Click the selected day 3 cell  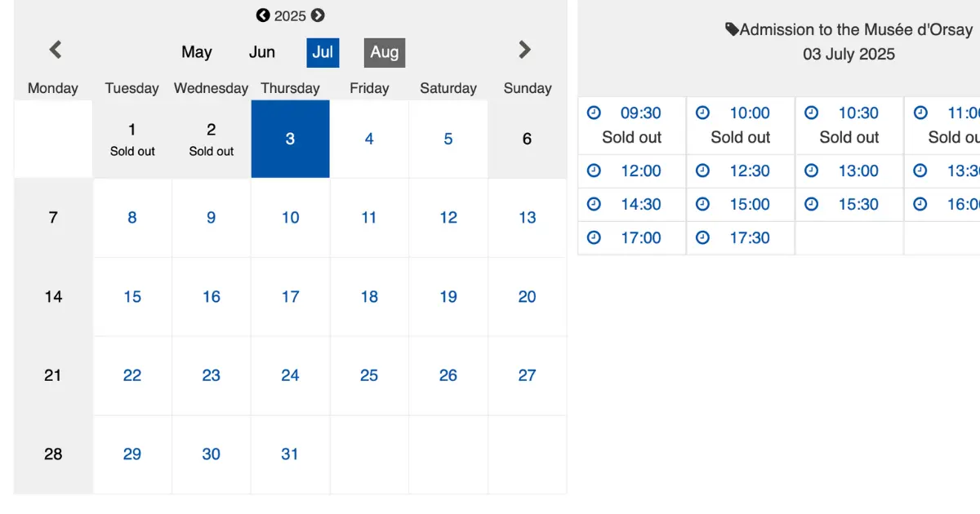point(290,139)
